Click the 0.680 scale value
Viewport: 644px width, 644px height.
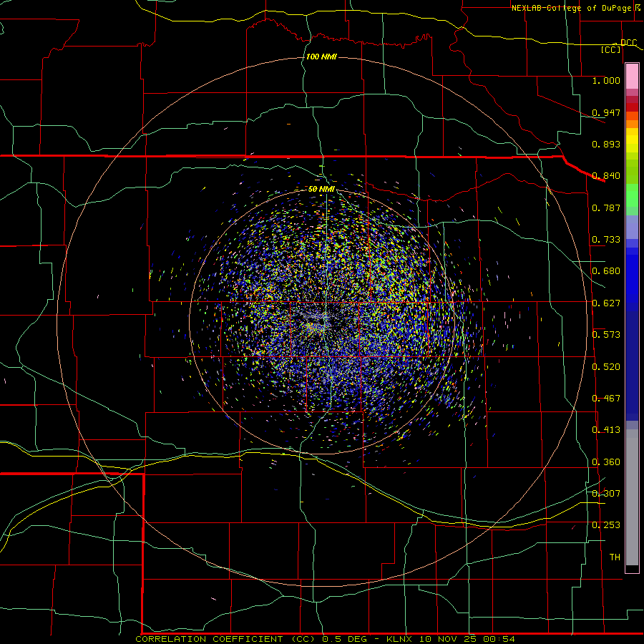tap(606, 271)
